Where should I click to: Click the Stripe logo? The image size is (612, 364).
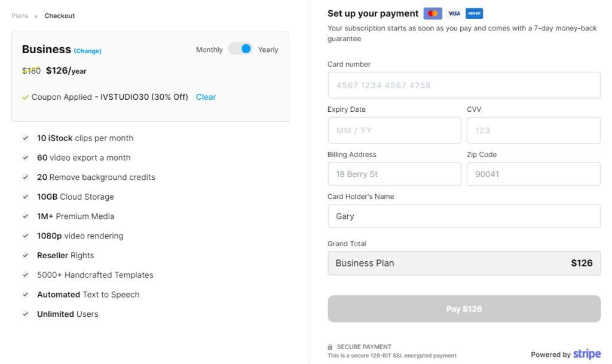(586, 353)
